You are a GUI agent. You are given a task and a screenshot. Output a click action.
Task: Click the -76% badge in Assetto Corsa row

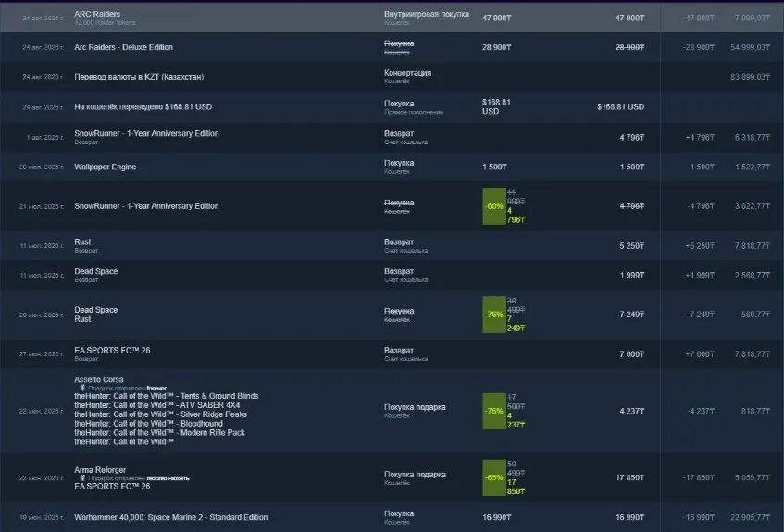tap(494, 411)
